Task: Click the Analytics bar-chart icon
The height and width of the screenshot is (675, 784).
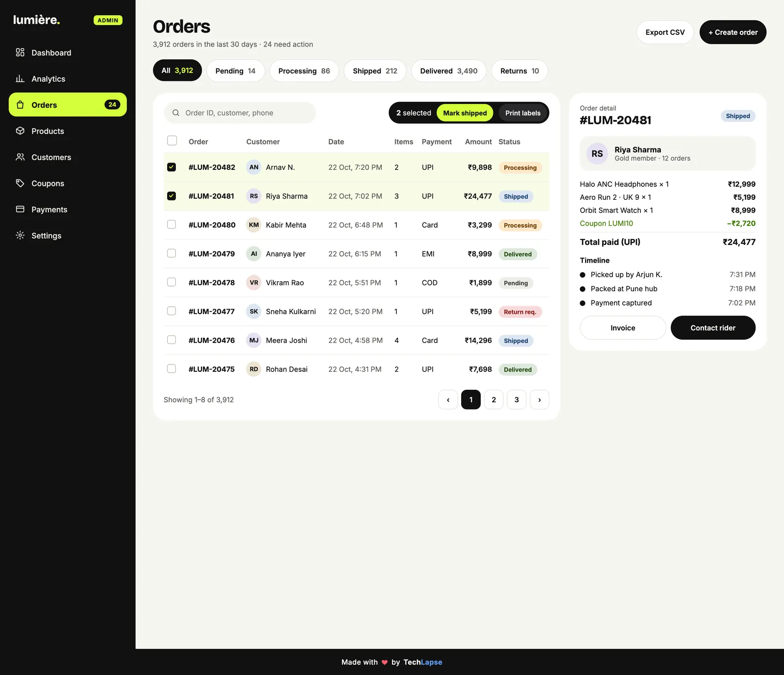Action: coord(20,78)
